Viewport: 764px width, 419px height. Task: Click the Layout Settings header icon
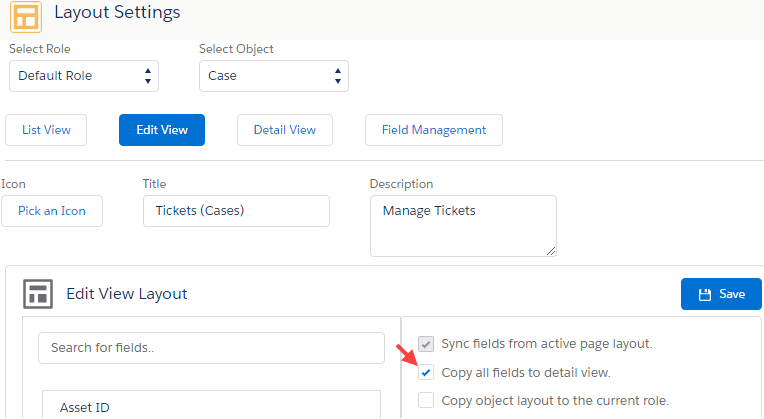pyautogui.click(x=25, y=16)
